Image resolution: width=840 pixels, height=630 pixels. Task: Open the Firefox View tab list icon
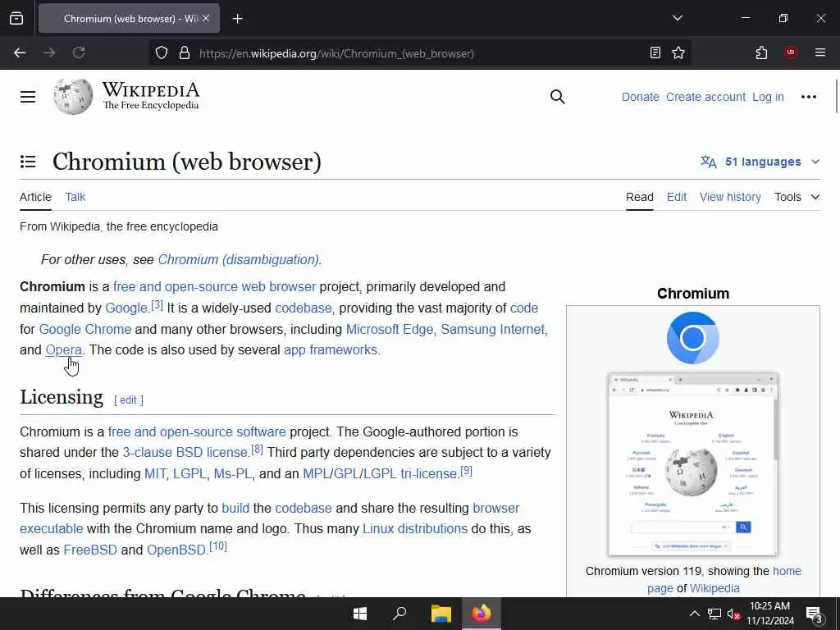point(16,18)
